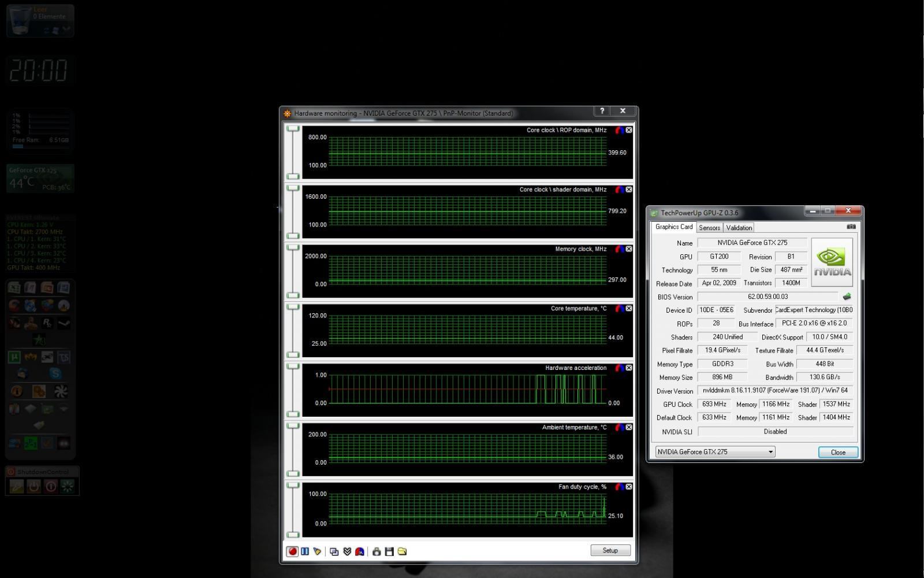The height and width of the screenshot is (578, 924).
Task: Pause the hardware monitoring graphs
Action: coord(305,551)
